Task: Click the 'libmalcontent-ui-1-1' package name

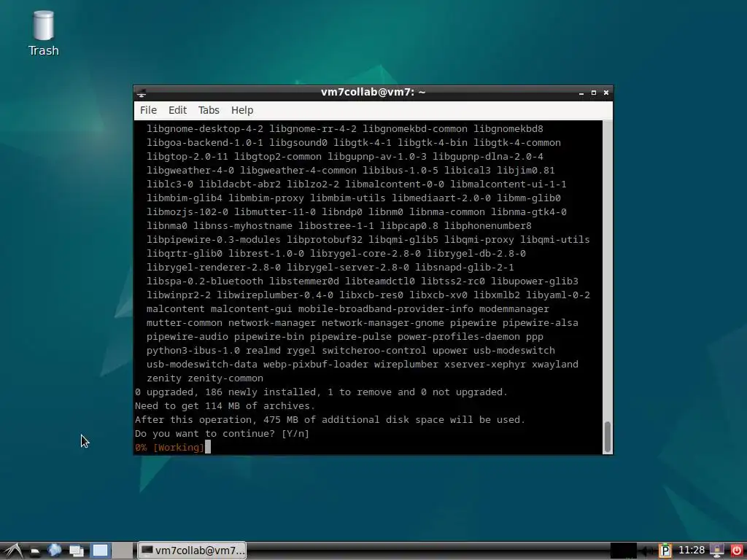Action: 508,184
